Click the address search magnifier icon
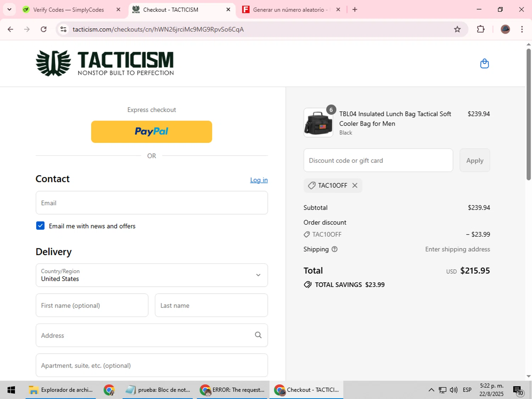This screenshot has width=532, height=399. (x=258, y=335)
